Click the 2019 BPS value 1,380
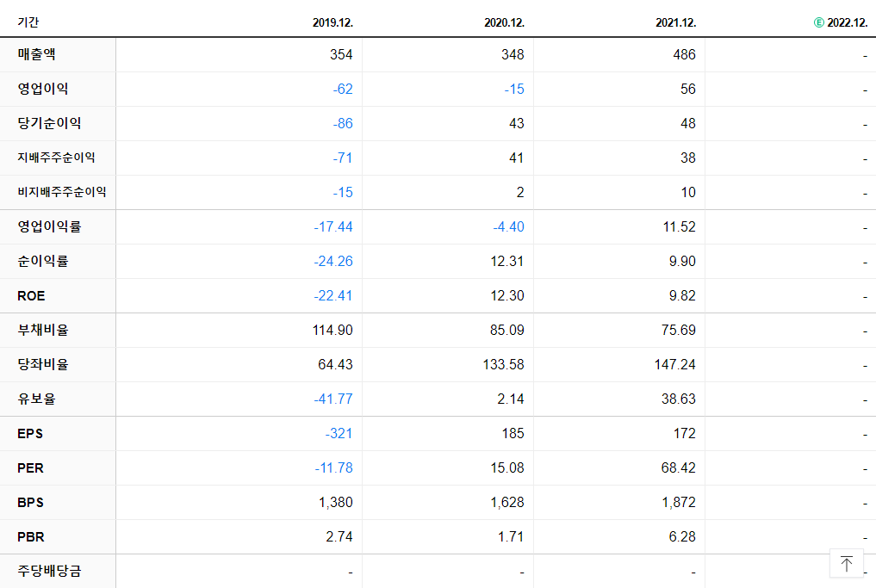 point(336,503)
